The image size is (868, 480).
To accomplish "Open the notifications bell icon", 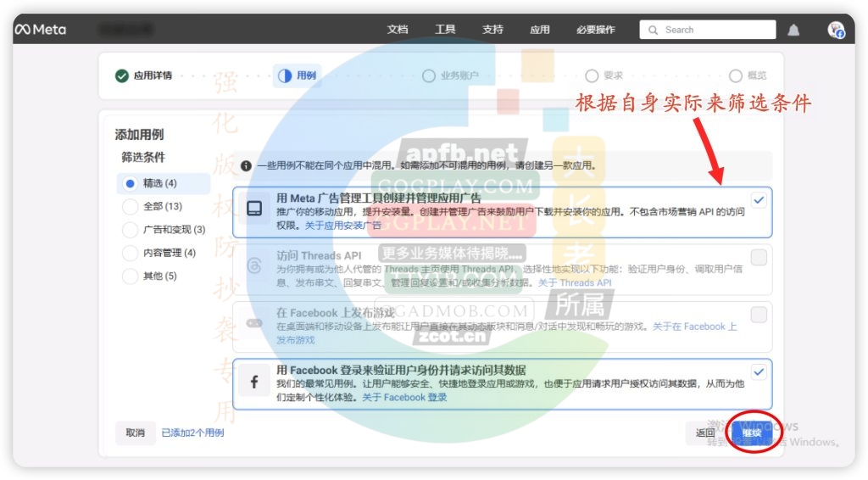I will [793, 31].
